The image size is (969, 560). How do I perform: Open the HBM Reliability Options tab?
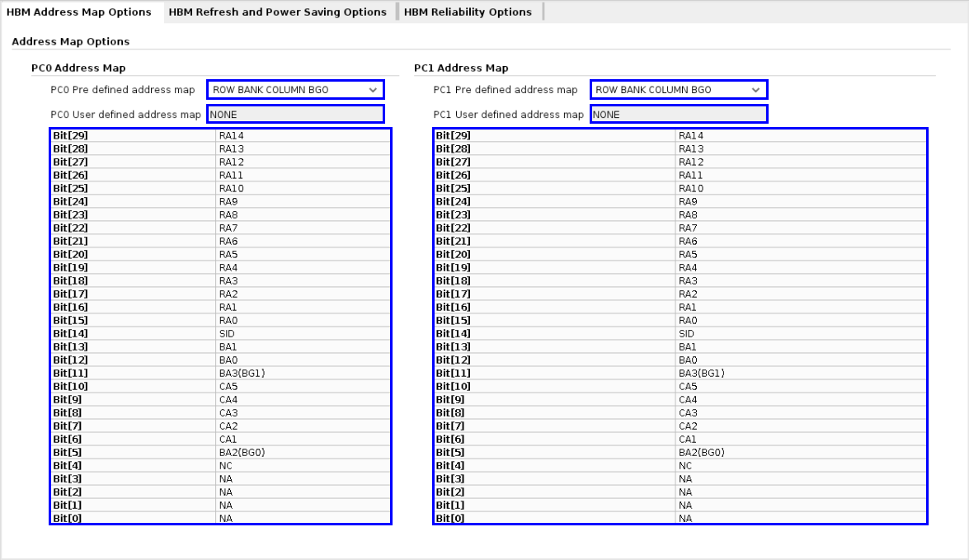pos(468,12)
